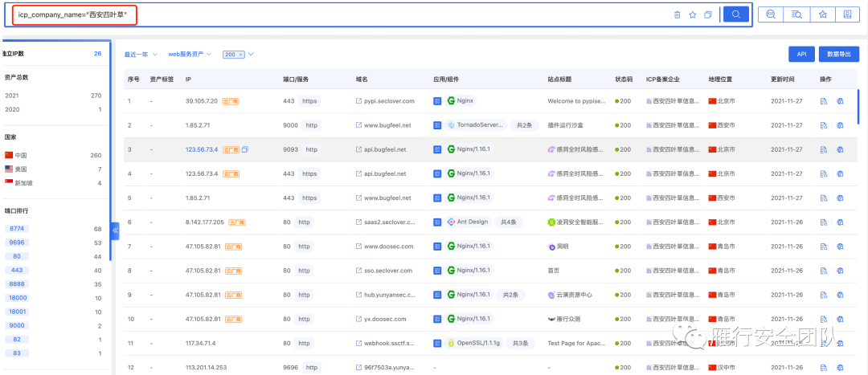Click the ICP company icon in row 3

649,149
